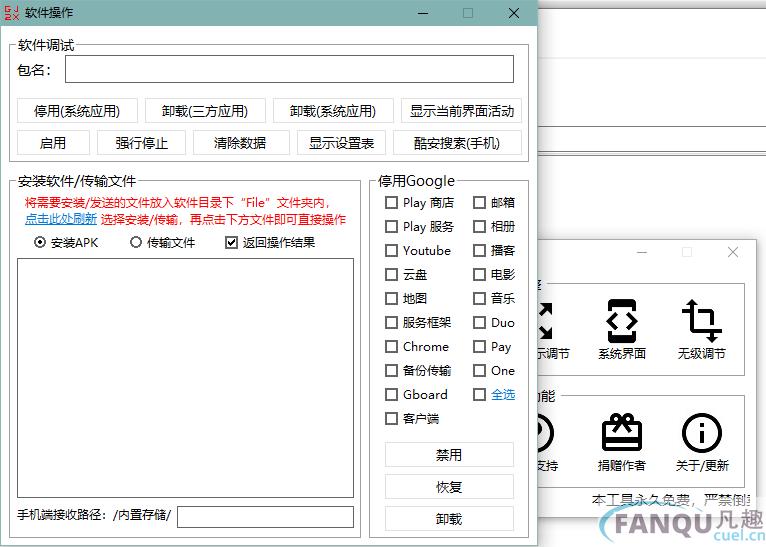This screenshot has height=547, width=766.
Task: Click the 酷安搜索(手机) button
Action: (457, 143)
